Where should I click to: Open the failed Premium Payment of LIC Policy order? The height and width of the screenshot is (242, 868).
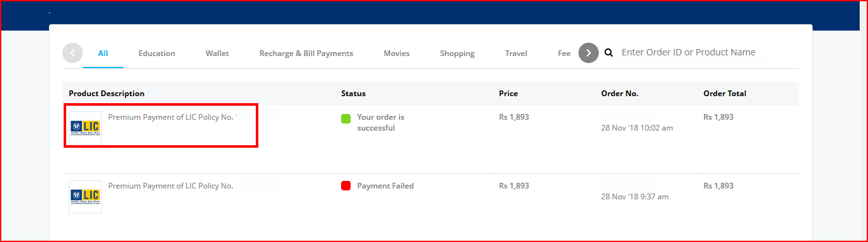tap(171, 186)
